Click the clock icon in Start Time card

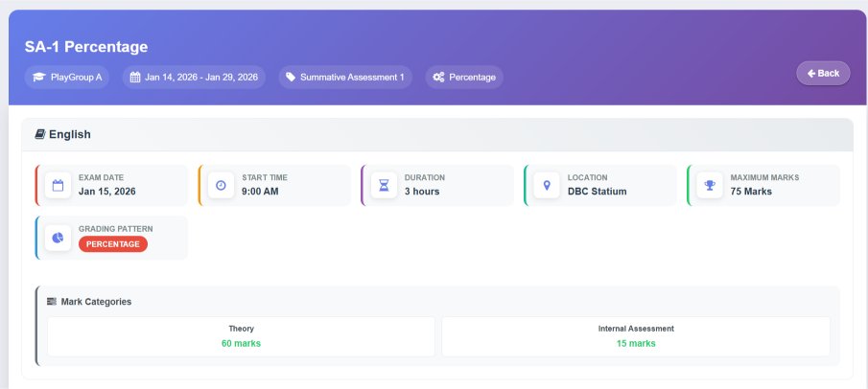click(x=221, y=185)
